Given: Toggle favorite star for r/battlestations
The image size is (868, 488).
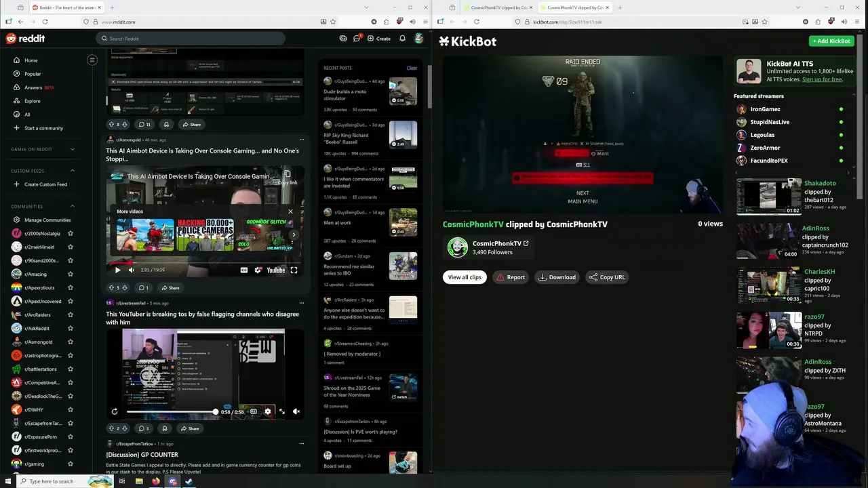Looking at the screenshot, I should tap(70, 369).
